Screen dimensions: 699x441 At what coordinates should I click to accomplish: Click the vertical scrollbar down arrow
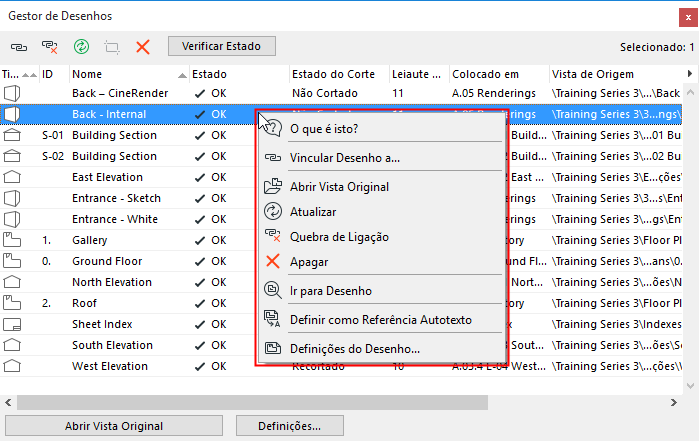(x=690, y=386)
